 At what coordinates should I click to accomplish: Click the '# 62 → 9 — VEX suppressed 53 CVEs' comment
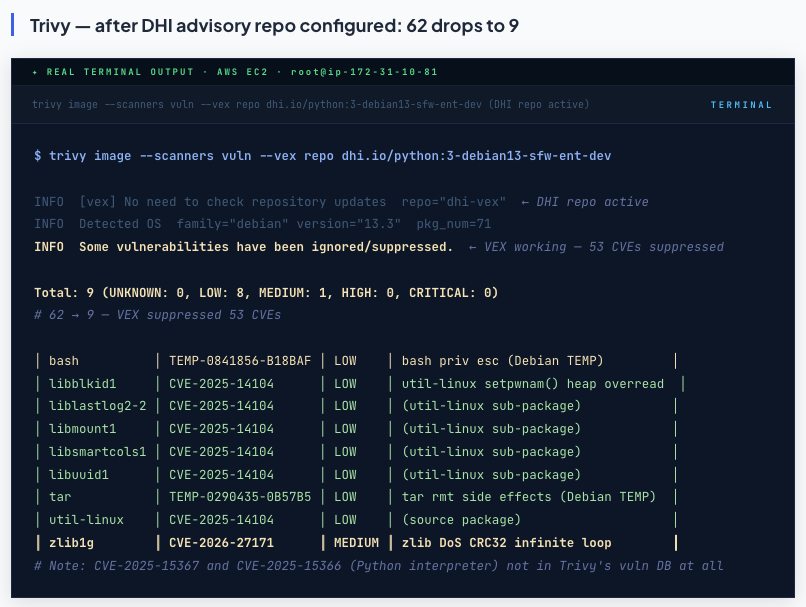[157, 315]
